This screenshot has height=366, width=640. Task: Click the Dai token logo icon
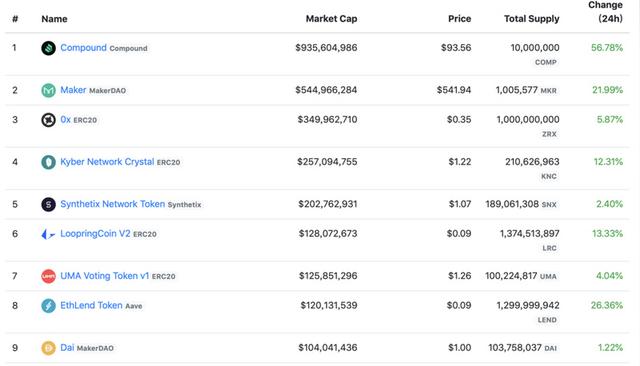point(48,348)
